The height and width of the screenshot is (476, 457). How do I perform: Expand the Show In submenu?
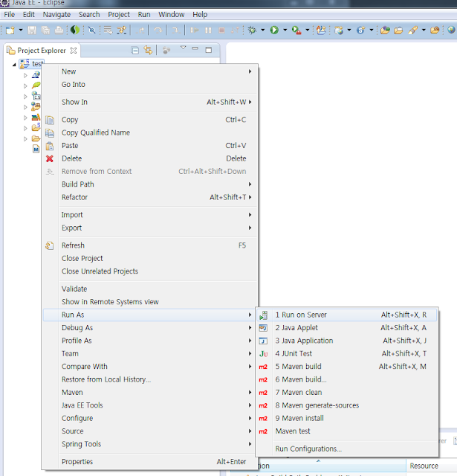coord(150,102)
